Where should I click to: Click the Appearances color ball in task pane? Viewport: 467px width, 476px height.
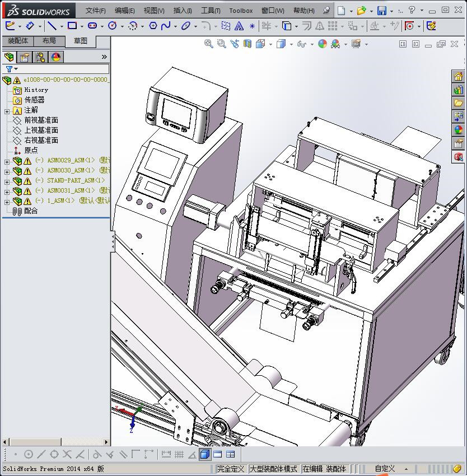[x=459, y=130]
